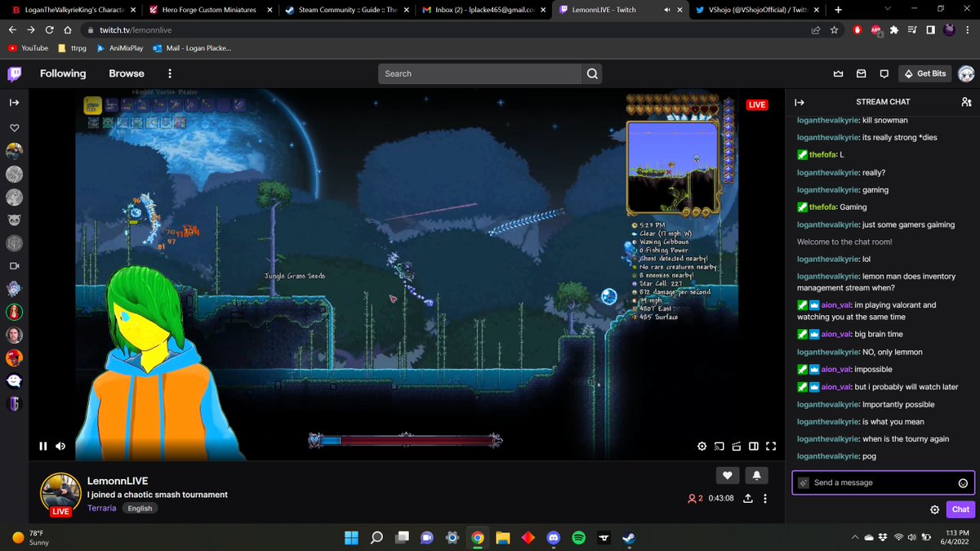Screen dimensions: 980x551
Task: Open chat settings gear
Action: click(x=934, y=509)
